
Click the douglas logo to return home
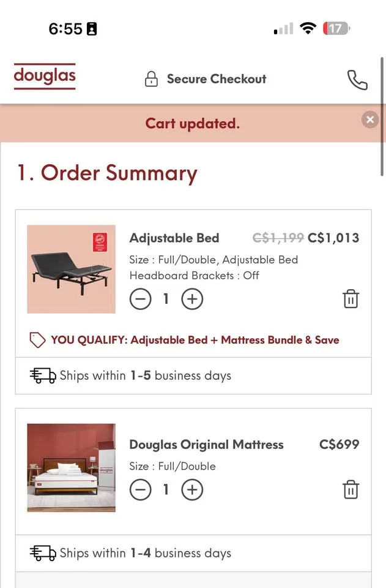point(44,76)
